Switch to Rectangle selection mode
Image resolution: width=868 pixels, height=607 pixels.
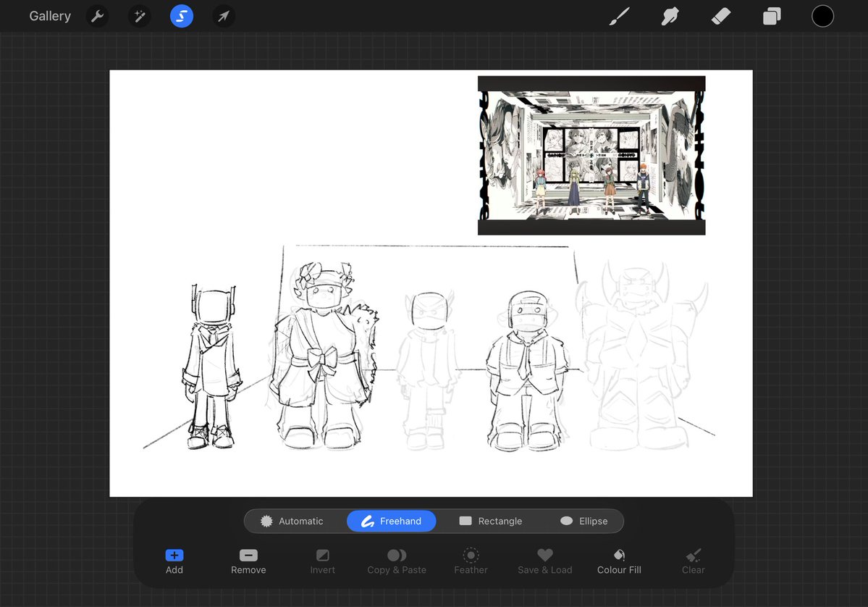point(490,521)
